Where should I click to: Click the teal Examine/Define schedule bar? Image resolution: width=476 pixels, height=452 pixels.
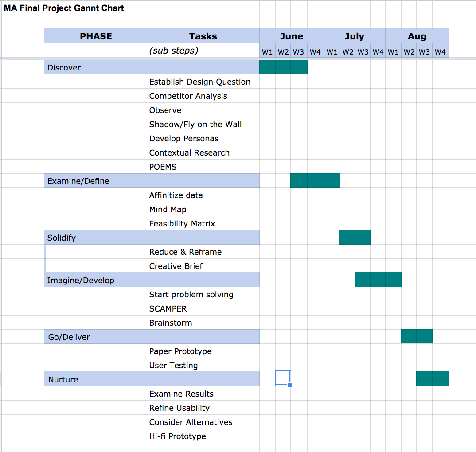[315, 181]
